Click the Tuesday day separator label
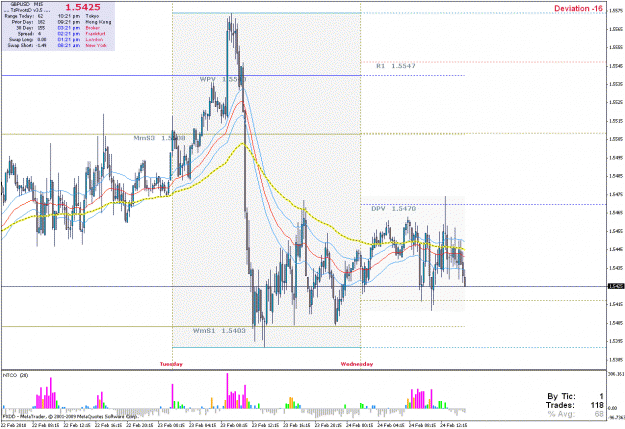The image size is (625, 429). (171, 364)
